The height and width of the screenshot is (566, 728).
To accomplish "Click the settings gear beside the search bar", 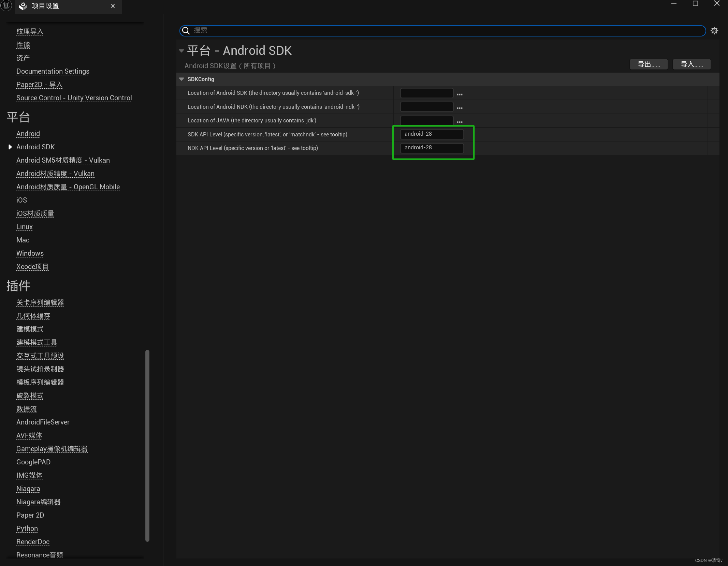I will 714,31.
